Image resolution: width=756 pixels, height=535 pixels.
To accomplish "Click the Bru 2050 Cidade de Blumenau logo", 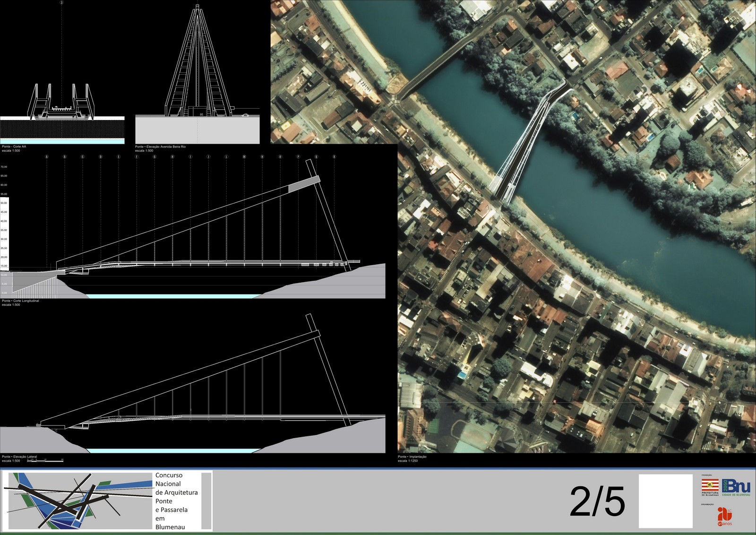I will (736, 487).
